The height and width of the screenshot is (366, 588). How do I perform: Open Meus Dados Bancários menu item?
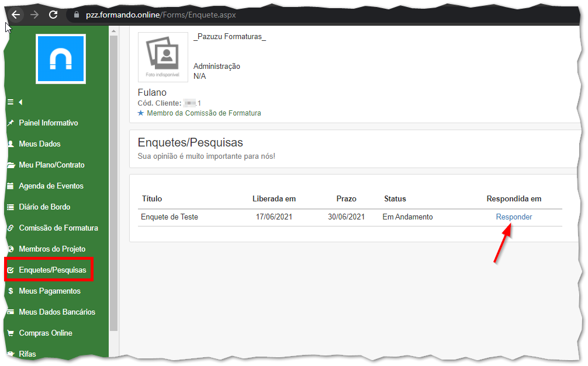click(x=57, y=312)
